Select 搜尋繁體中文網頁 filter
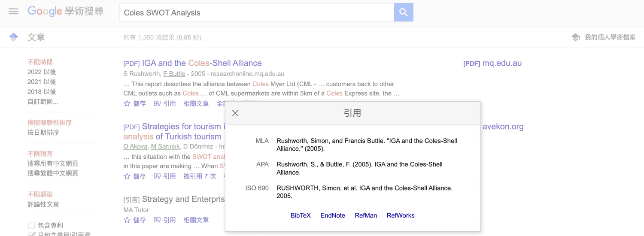The width and height of the screenshot is (644, 236). pyautogui.click(x=53, y=173)
